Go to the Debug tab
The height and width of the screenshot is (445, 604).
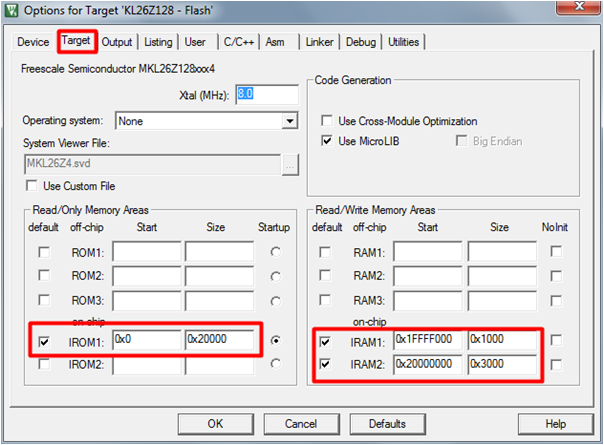tap(361, 42)
